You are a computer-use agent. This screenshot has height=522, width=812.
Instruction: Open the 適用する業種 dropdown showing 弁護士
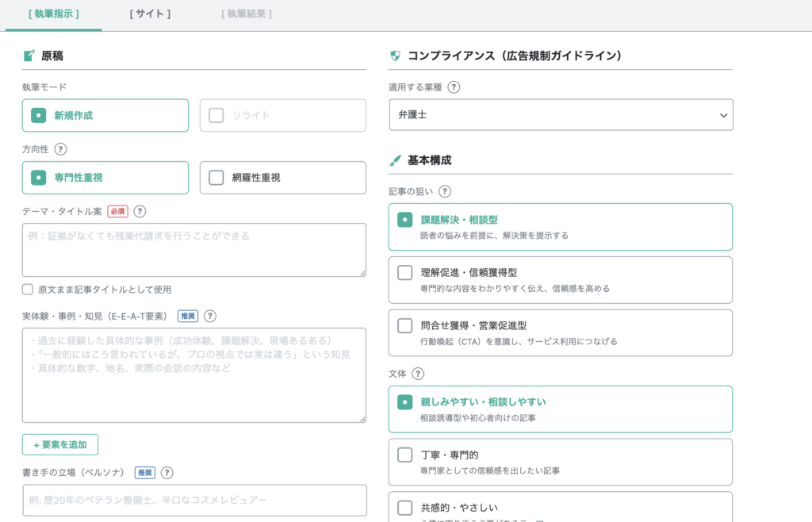[559, 114]
